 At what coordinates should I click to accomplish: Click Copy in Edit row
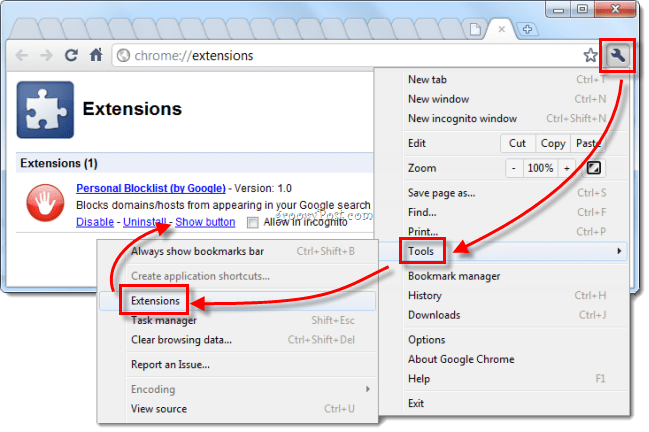coord(553,143)
